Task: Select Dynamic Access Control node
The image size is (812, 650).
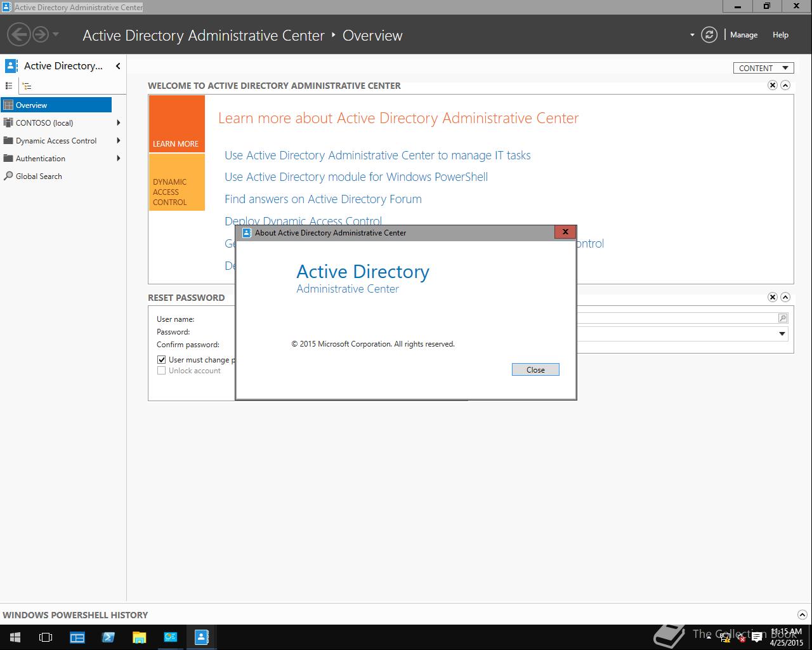Action: (x=56, y=141)
